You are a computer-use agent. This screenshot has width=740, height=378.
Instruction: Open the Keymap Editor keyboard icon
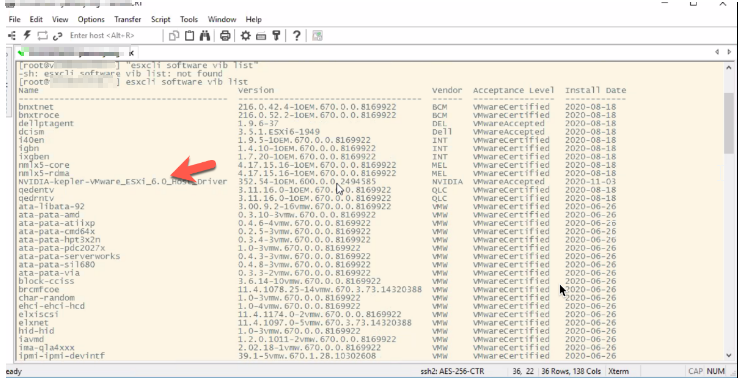click(x=261, y=36)
